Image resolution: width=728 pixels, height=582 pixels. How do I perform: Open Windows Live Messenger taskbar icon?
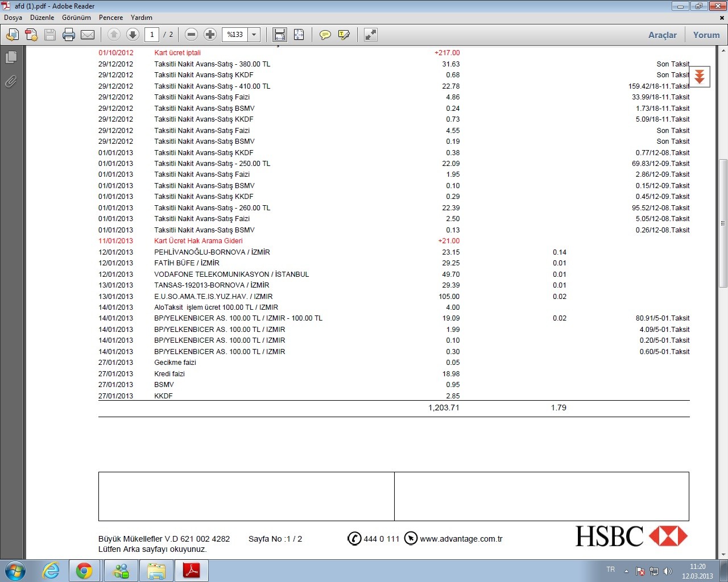[121, 571]
